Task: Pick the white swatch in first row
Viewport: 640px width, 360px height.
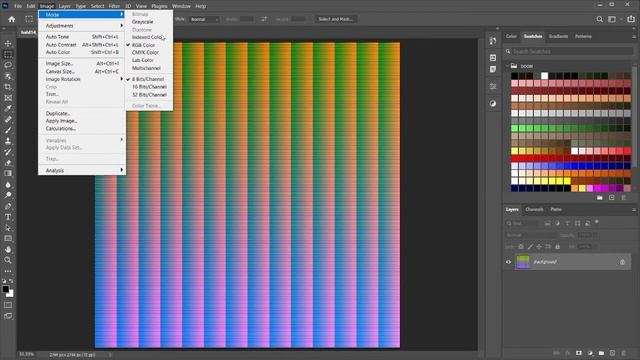Action: tap(544, 76)
